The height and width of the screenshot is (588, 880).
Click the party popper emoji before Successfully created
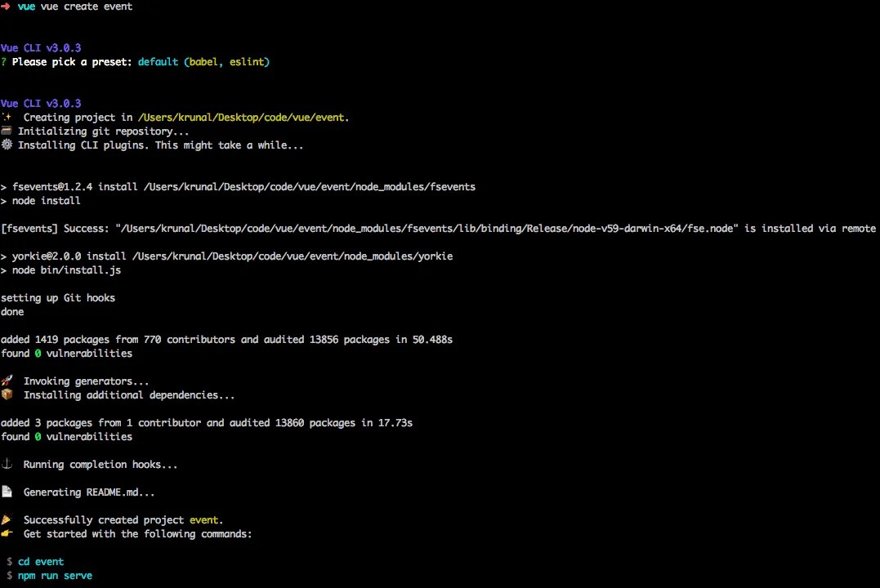point(7,519)
